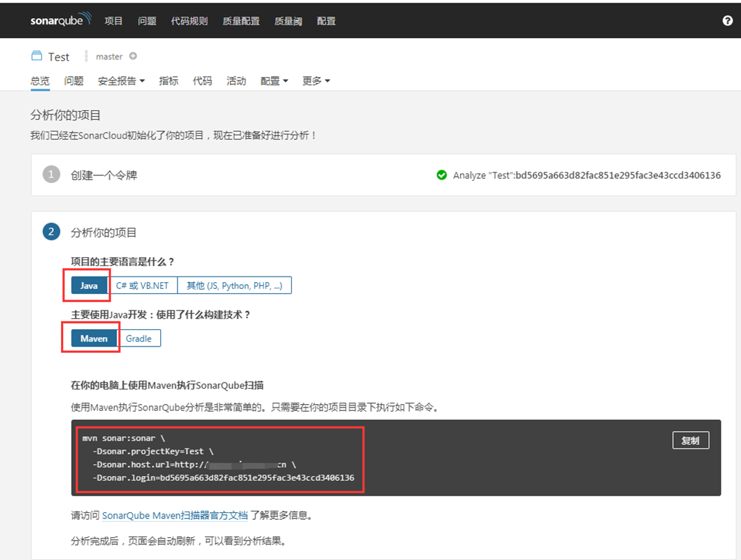This screenshot has height=560, width=741.
Task: Click the -Dsonar.projectKey=Test line
Action: (153, 451)
